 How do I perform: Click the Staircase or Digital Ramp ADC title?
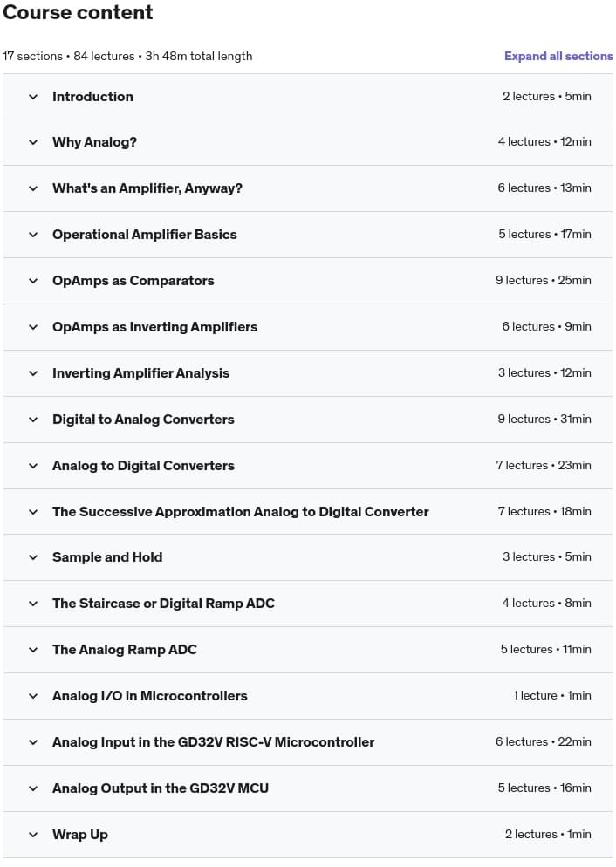click(163, 604)
